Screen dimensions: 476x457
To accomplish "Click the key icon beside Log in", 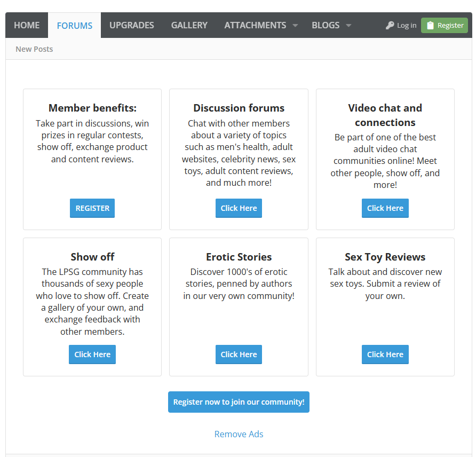I will [390, 26].
